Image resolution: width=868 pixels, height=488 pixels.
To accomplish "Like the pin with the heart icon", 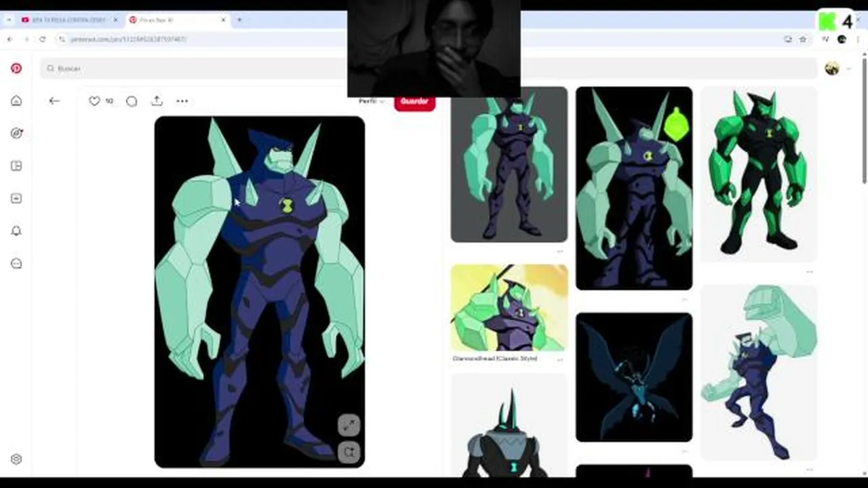I will [x=94, y=101].
